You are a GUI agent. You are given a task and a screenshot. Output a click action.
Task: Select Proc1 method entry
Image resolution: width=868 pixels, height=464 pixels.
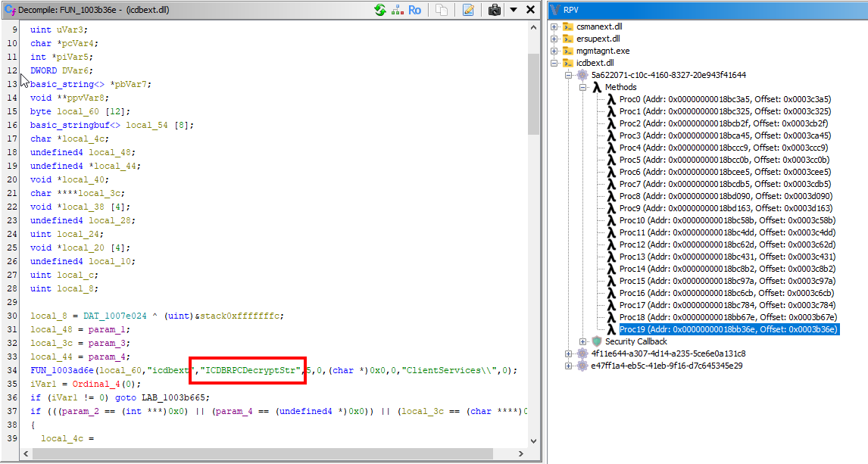725,112
